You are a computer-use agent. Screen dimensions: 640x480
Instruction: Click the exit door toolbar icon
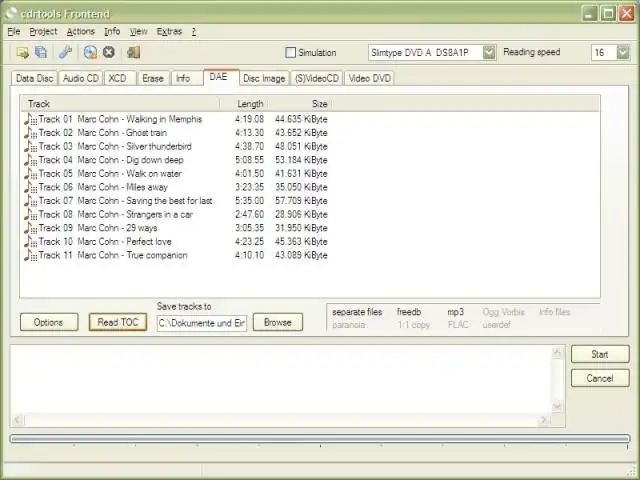[x=133, y=52]
